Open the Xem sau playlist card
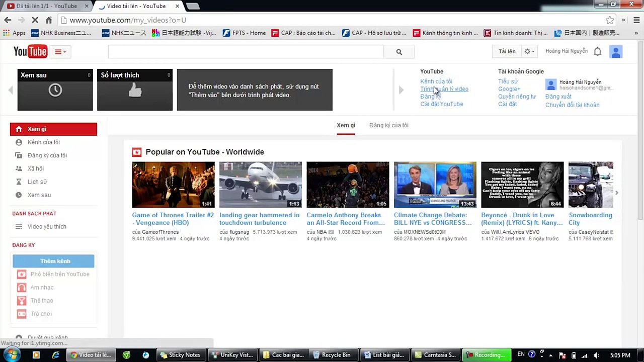This screenshot has width=644, height=362. pos(55,89)
